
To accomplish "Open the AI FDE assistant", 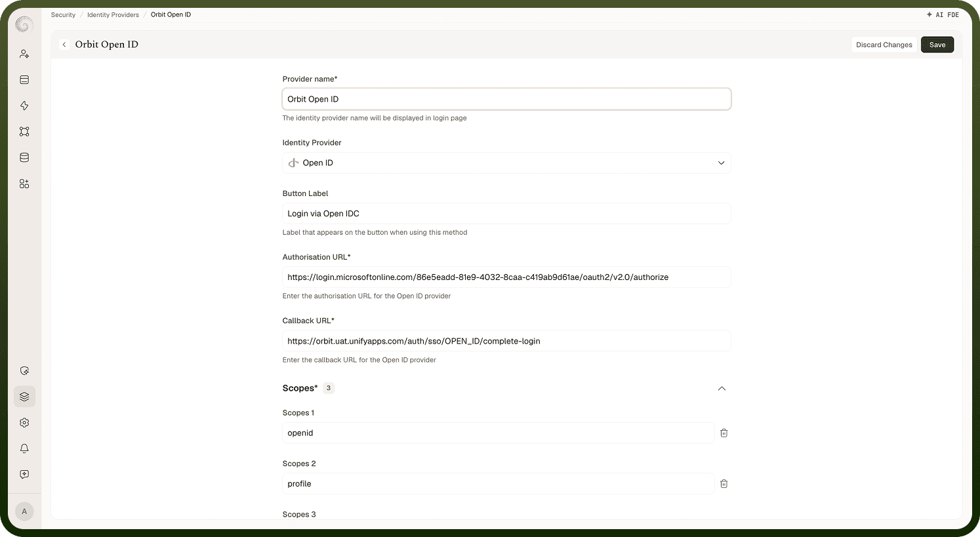I will tap(943, 14).
